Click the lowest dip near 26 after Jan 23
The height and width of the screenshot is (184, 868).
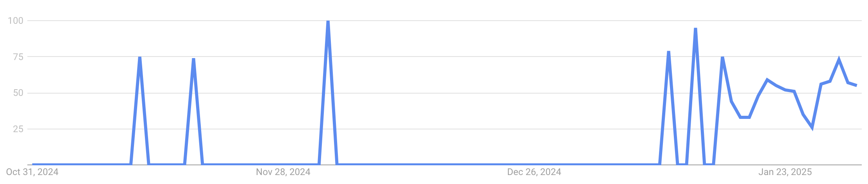(812, 127)
